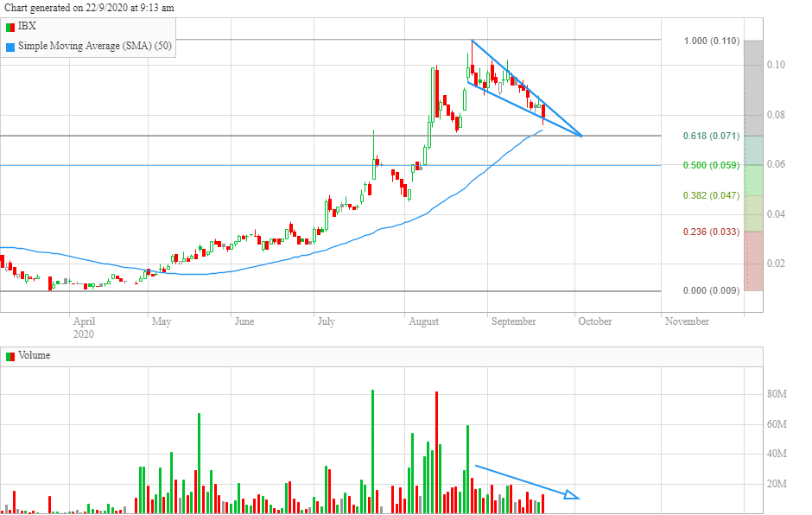The image size is (812, 515).
Task: Click the blue SMA legend square
Action: [10, 48]
